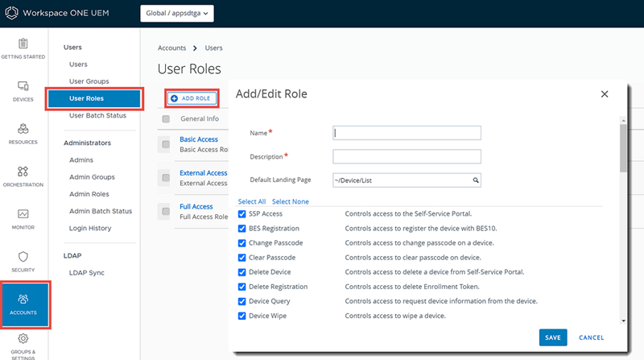Select User Groups in the side menu
The height and width of the screenshot is (360, 644).
click(89, 81)
